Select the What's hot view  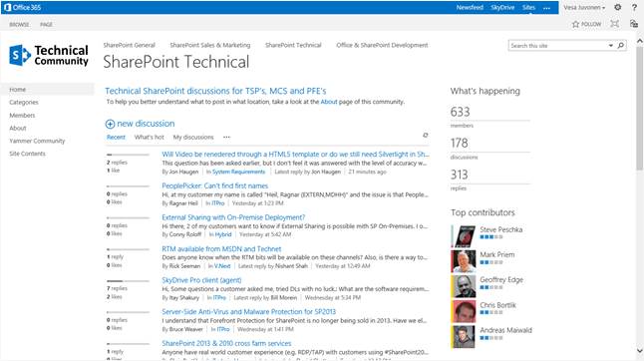coord(150,138)
